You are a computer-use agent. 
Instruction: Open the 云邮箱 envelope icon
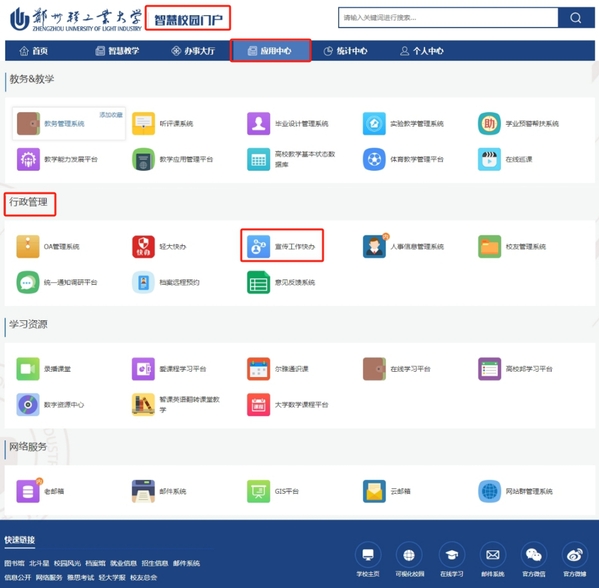[x=374, y=491]
